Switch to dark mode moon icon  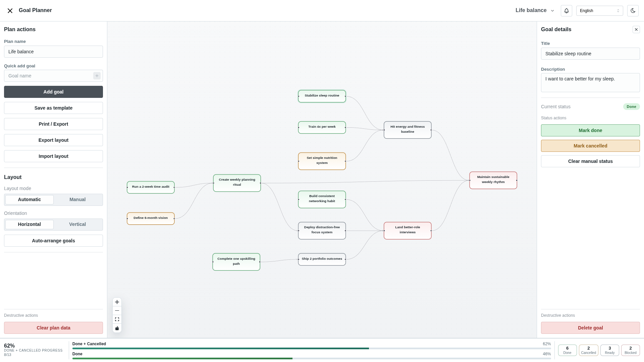633,11
